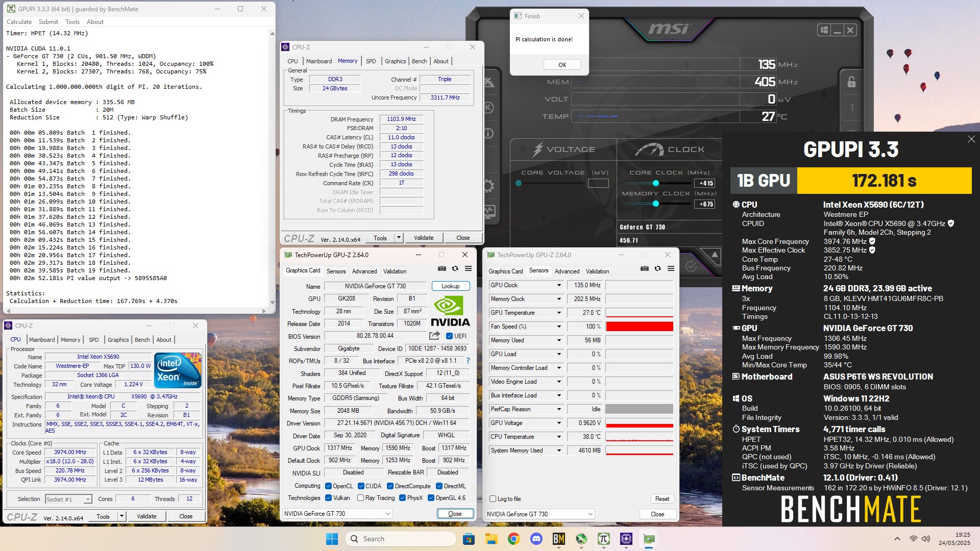Switch to the CPU-Z taskbar icon
Viewport: 980px width, 551px height.
[626, 539]
